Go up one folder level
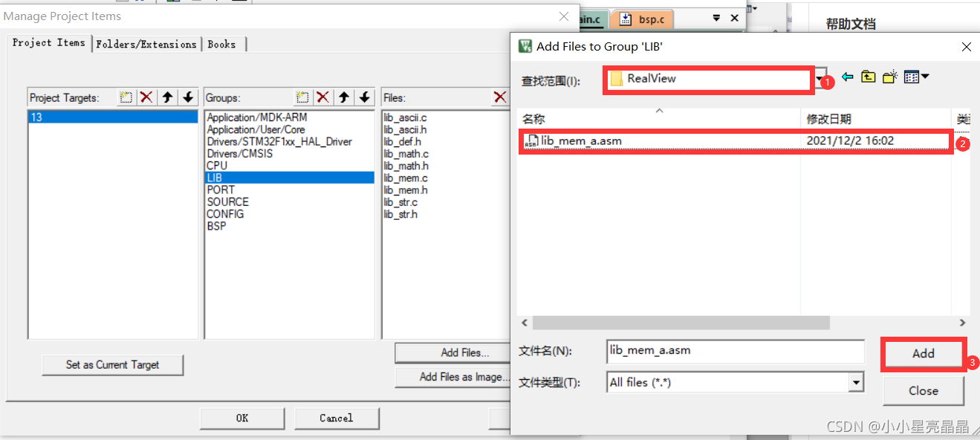Image resolution: width=980 pixels, height=440 pixels. point(869,77)
